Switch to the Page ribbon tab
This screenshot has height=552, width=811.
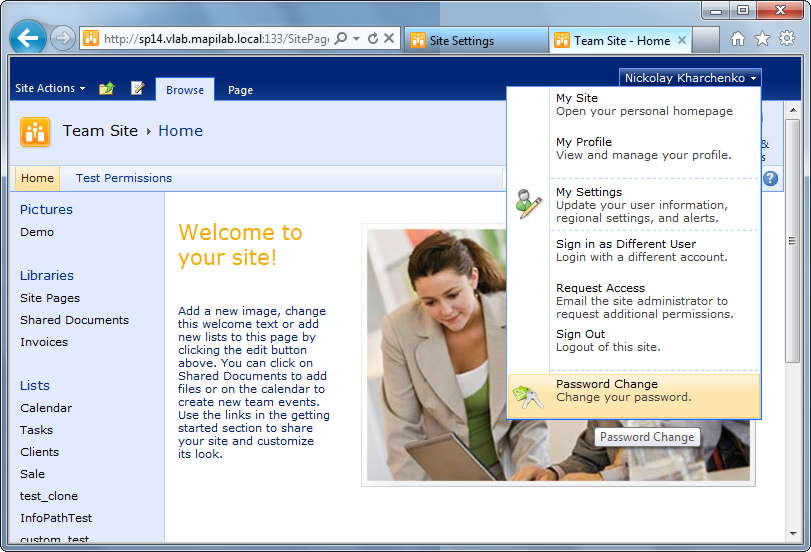(x=240, y=90)
